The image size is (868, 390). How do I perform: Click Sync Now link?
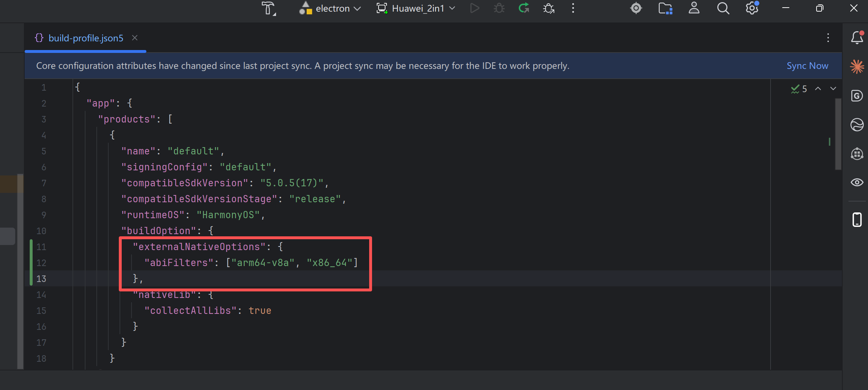[x=808, y=66]
